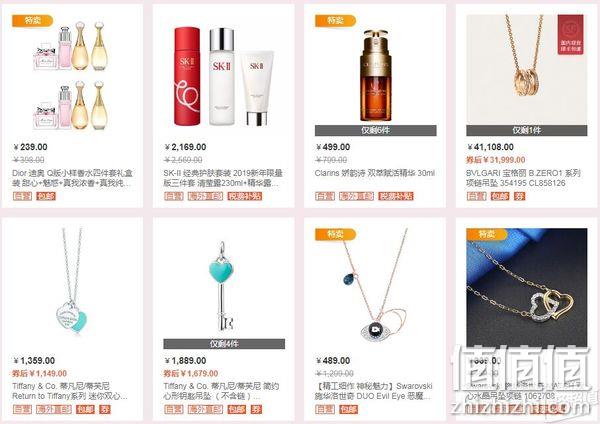Open the double heart crystal necklace image
Image resolution: width=600 pixels, height=424 pixels.
point(527,289)
